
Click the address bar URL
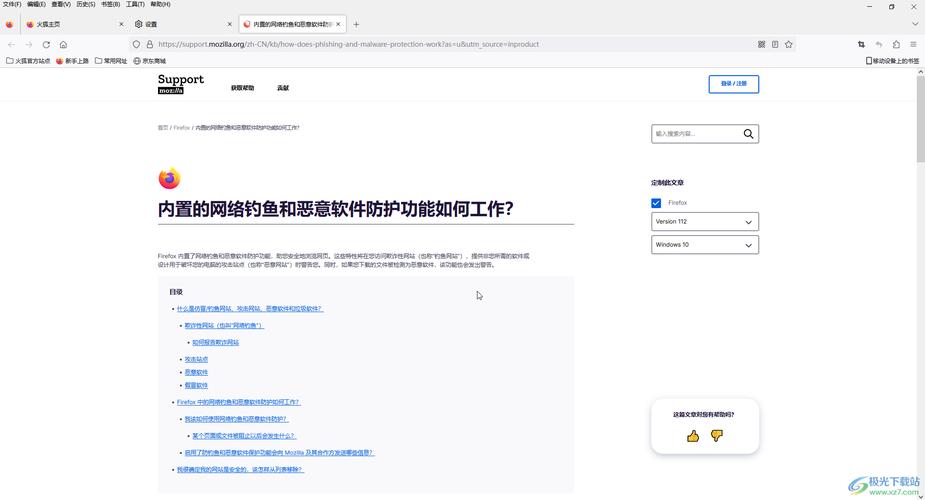tap(348, 44)
